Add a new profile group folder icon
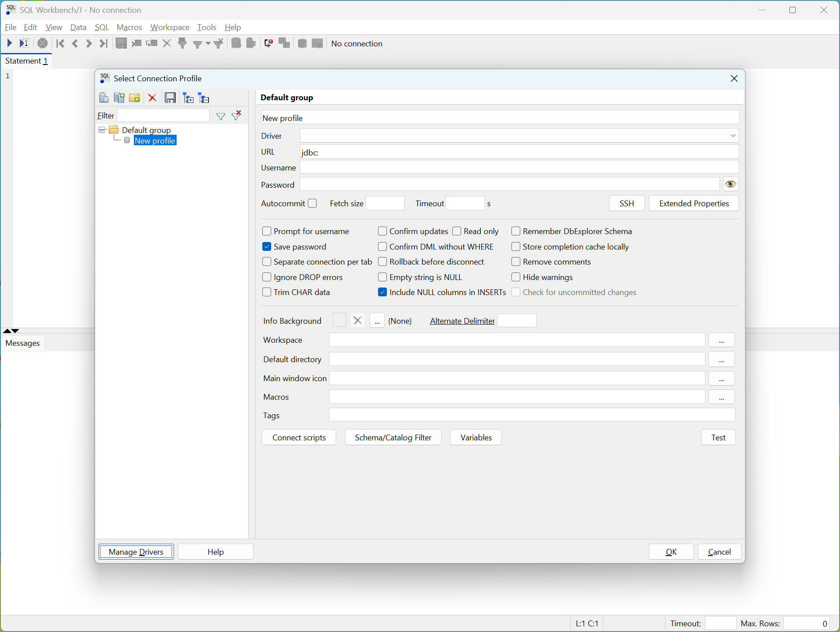Viewport: 840px width, 632px height. coord(135,98)
